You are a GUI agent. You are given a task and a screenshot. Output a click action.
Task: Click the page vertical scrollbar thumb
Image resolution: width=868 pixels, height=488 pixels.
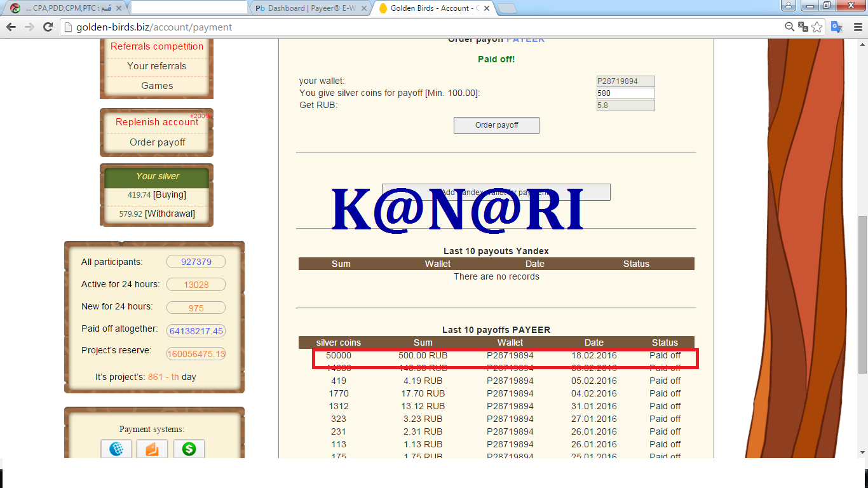click(862, 295)
